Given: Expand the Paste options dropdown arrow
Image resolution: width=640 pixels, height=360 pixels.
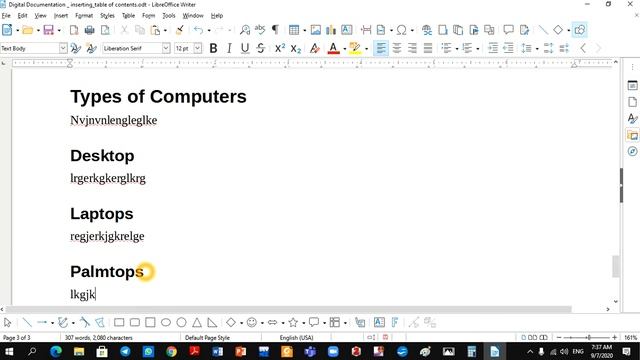Looking at the screenshot, I should 165,31.
